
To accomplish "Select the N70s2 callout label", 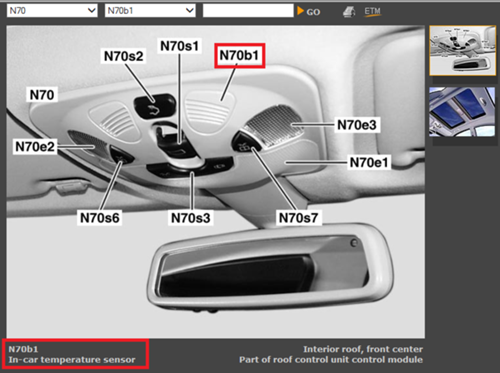I will click(x=124, y=56).
